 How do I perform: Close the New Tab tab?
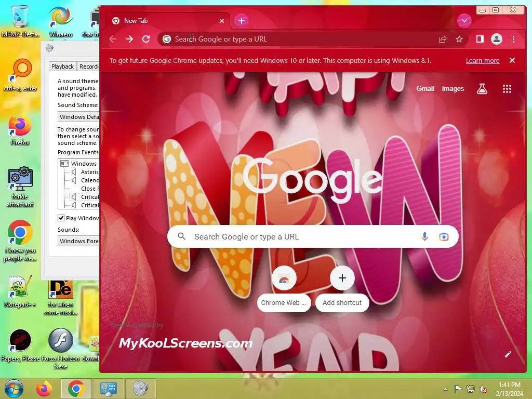pos(221,21)
